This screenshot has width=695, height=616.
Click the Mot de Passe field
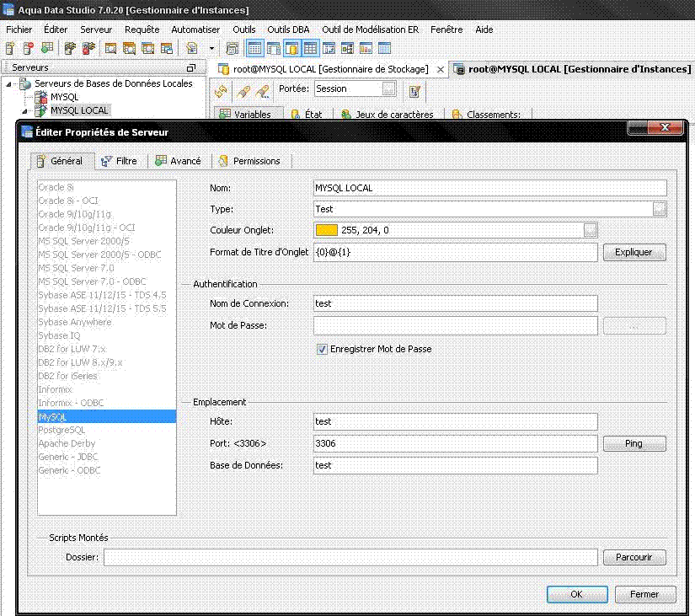[455, 325]
